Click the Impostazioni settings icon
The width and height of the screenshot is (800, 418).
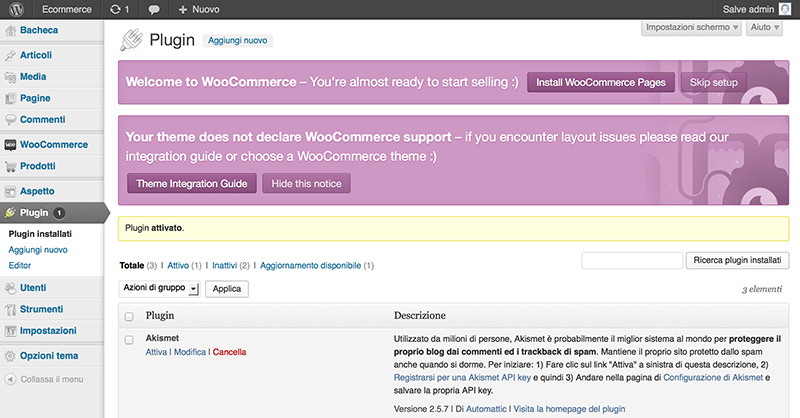10,331
